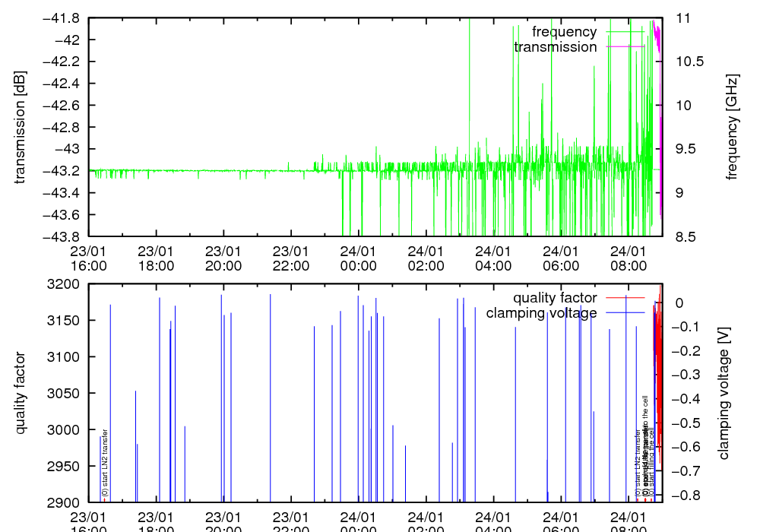Click the green frequency legend line sample

[624, 32]
